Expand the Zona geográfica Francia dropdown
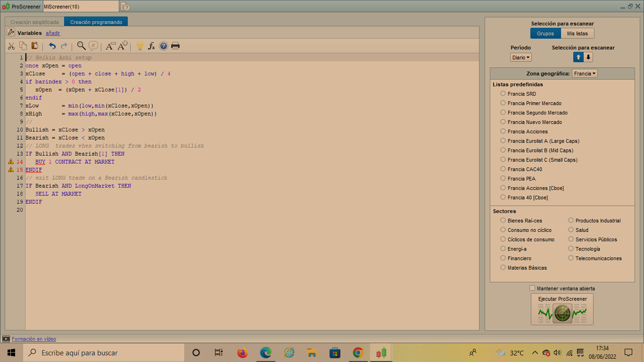This screenshot has width=644, height=362. 585,74
